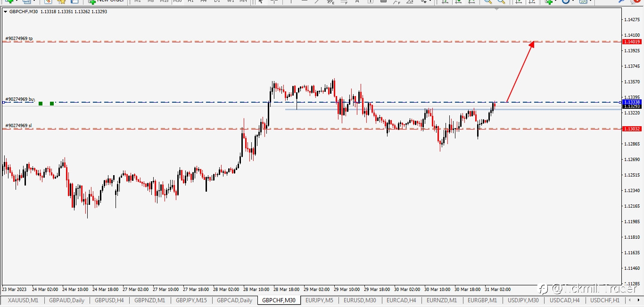
Task: Click the black 1.13293 current price tag
Action: click(632, 107)
